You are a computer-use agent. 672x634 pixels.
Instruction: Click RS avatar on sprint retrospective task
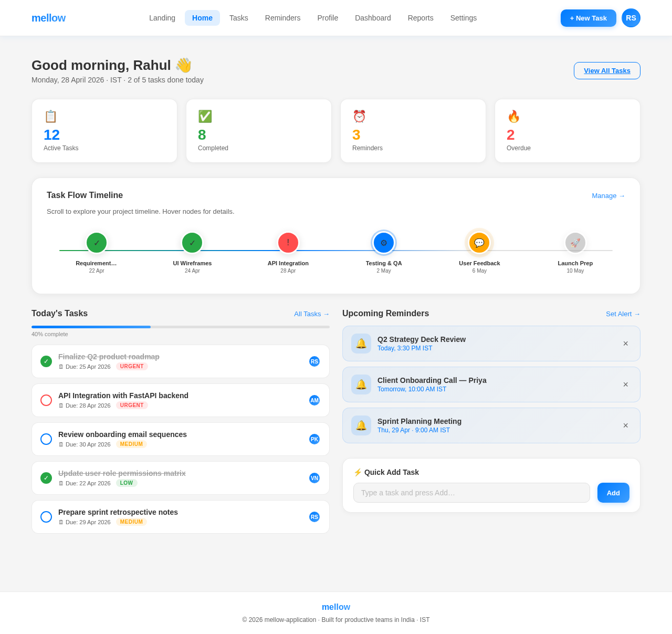coord(314,517)
